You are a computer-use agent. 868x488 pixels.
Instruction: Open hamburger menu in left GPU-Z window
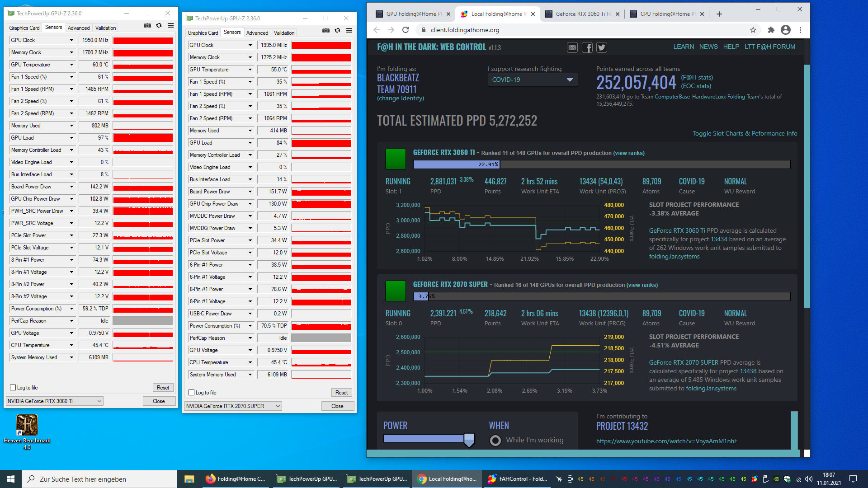click(170, 26)
